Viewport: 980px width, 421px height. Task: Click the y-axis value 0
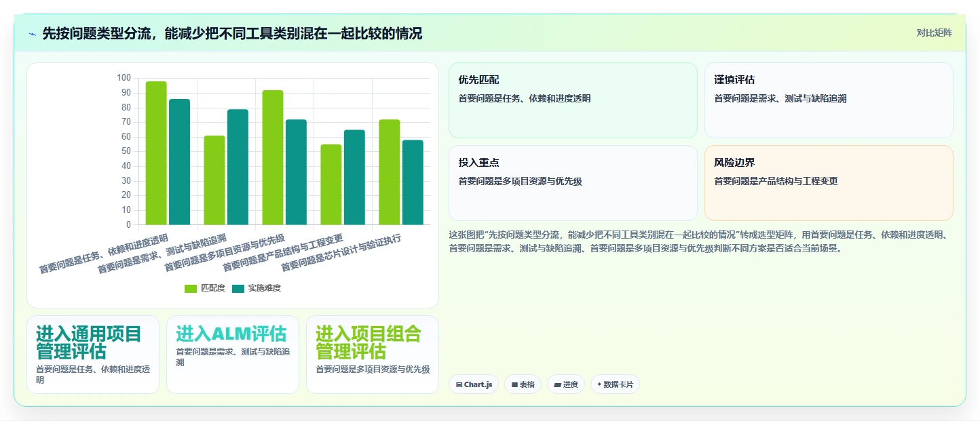(128, 225)
